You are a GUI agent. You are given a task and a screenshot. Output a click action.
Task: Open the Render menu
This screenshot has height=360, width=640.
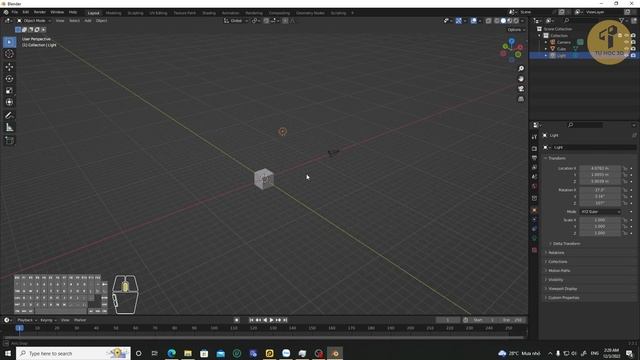40,12
